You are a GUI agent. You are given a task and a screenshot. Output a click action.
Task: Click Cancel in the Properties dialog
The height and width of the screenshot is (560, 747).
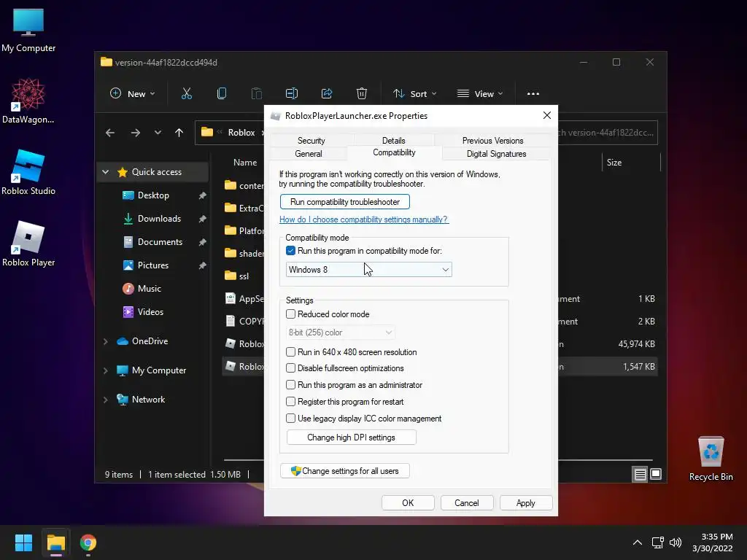467,503
